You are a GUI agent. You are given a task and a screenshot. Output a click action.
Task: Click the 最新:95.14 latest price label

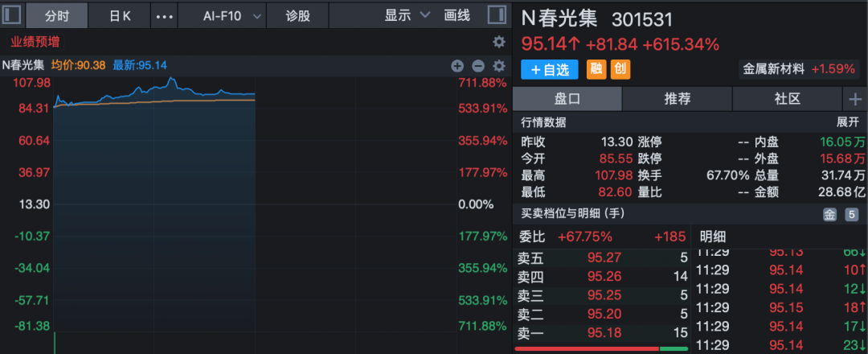coord(140,65)
